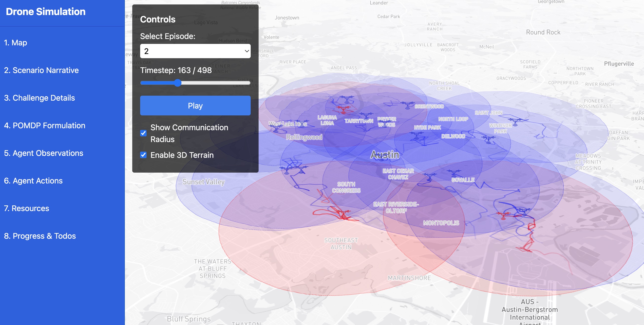Image resolution: width=644 pixels, height=325 pixels.
Task: Click the Controls panel heading
Action: click(158, 19)
